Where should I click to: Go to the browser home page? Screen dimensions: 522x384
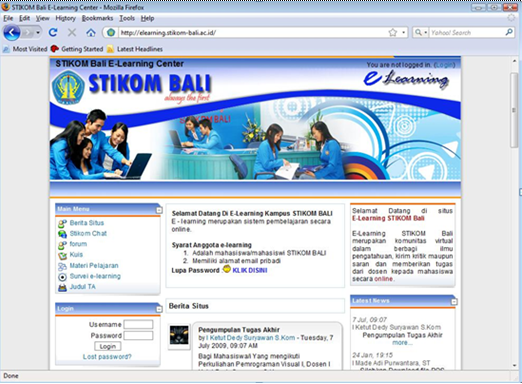click(91, 33)
